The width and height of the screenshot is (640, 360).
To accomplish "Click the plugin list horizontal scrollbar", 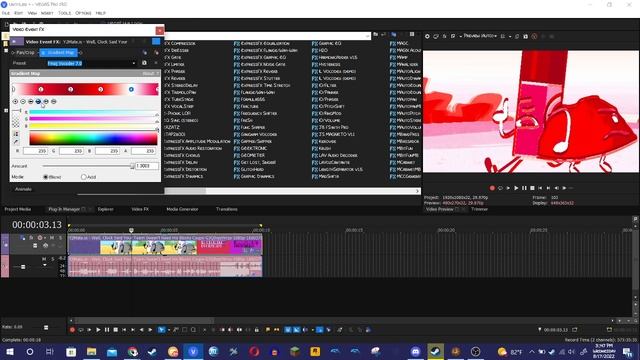I will (292, 191).
